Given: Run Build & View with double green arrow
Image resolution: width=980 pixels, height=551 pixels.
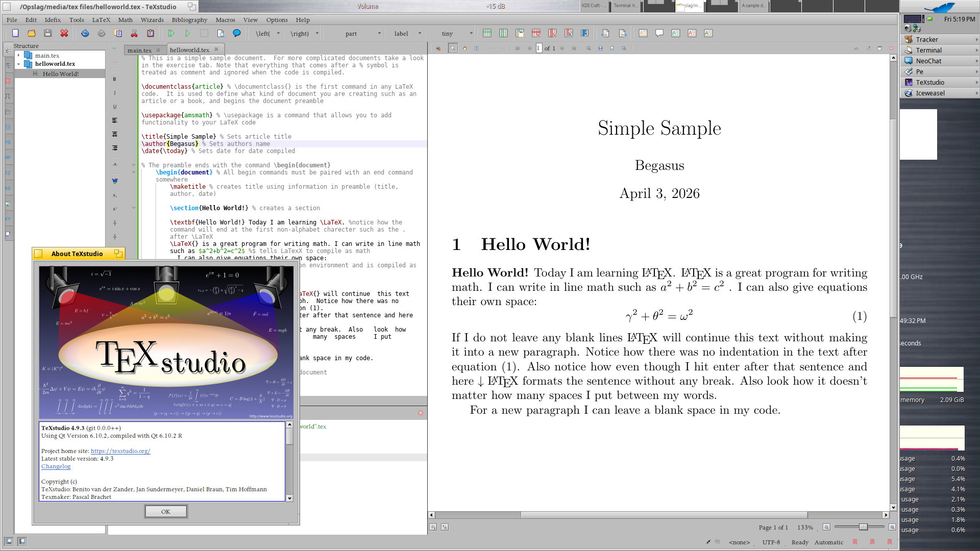Looking at the screenshot, I should (171, 33).
